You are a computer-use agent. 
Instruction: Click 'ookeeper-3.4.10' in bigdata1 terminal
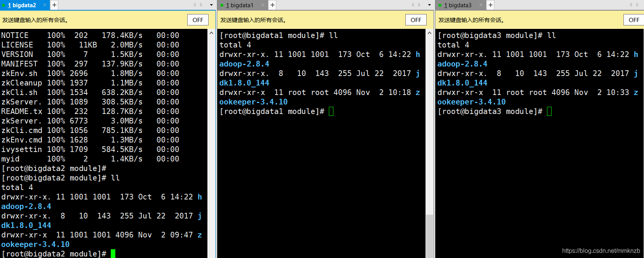point(253,102)
